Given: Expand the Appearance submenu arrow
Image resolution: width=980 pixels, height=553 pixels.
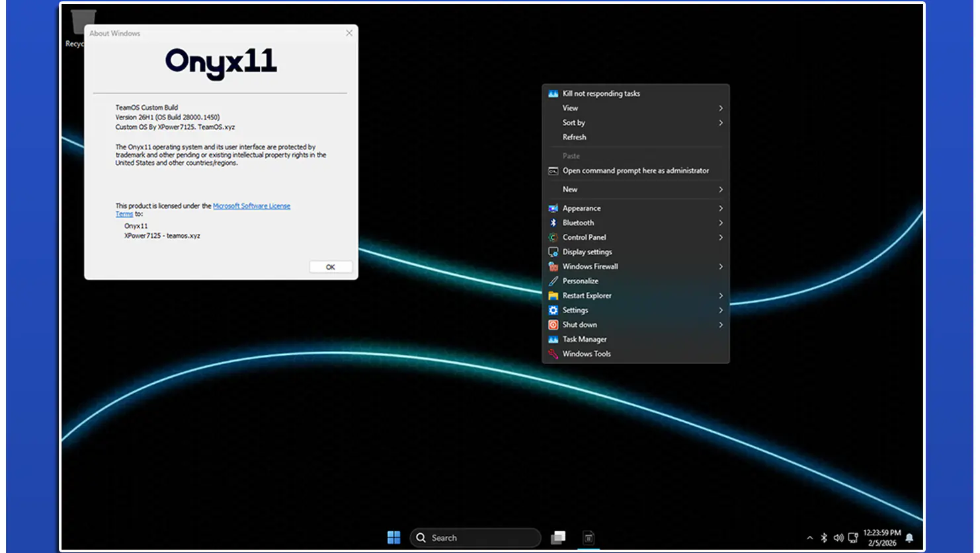Looking at the screenshot, I should pyautogui.click(x=721, y=208).
